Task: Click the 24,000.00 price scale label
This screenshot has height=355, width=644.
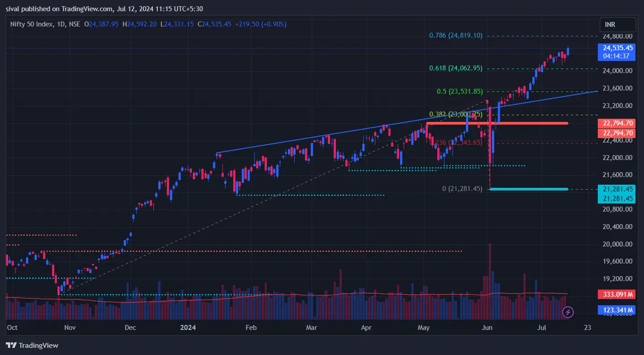Action: (617, 71)
